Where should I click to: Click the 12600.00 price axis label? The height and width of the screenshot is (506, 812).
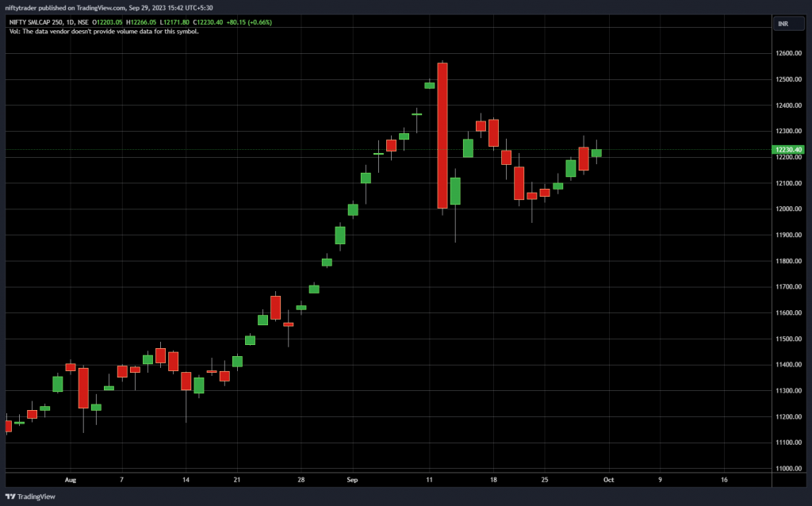point(788,53)
